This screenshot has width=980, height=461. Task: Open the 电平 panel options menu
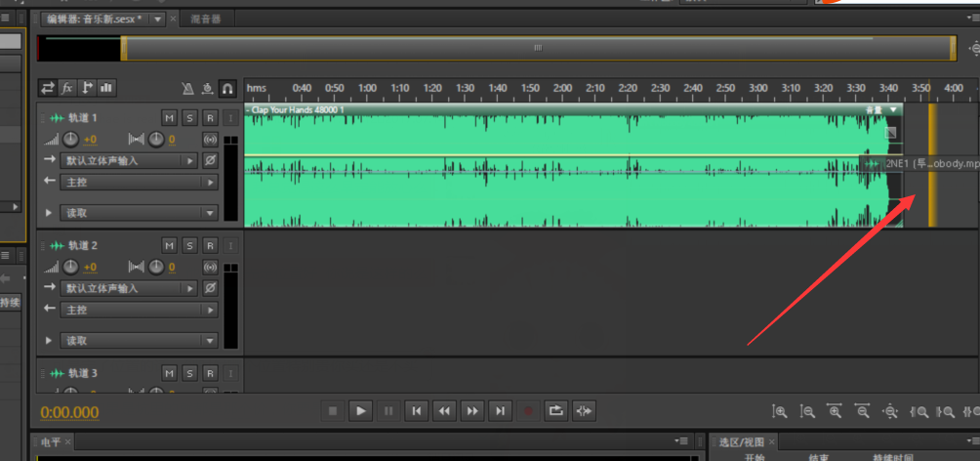681,441
